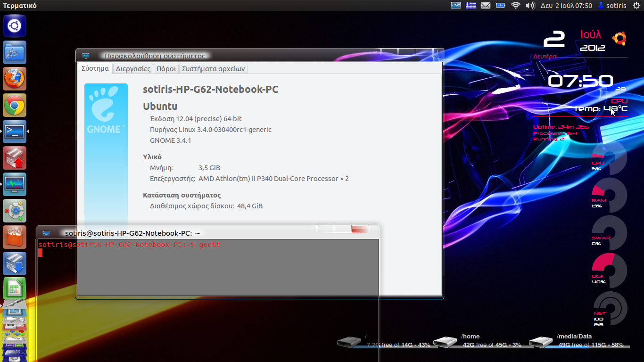This screenshot has height=362, width=644.
Task: Click the Επεξεργαστής: label
Action: point(173,179)
